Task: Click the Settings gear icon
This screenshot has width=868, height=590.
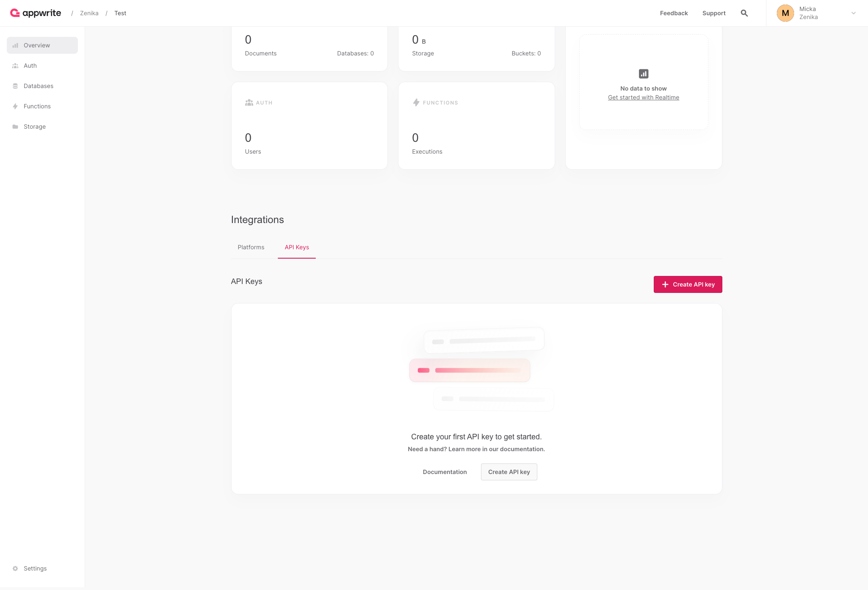Action: pos(16,568)
